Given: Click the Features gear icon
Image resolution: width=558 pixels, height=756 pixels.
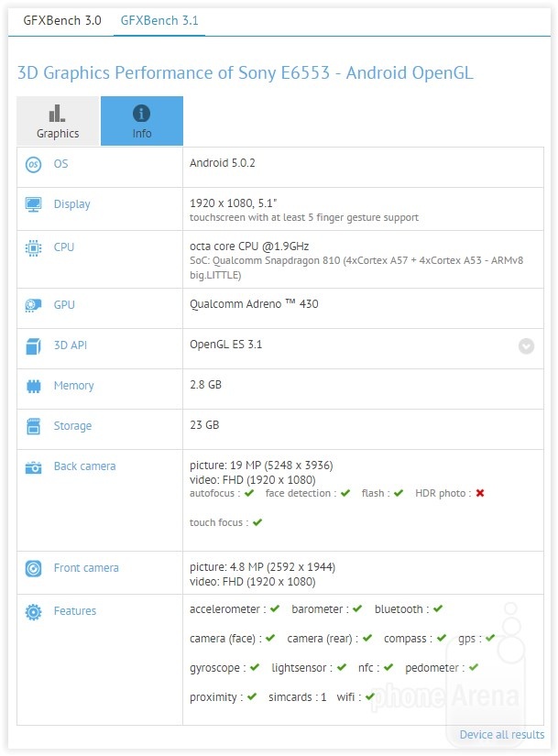Looking at the screenshot, I should tap(33, 611).
